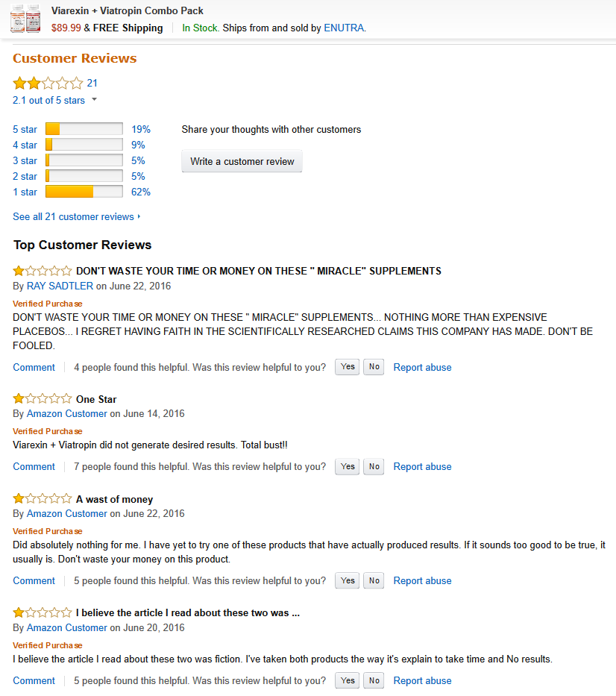Screen dimensions: 616x696
Task: Click star icons of the 'One Star' review
Action: (x=43, y=399)
